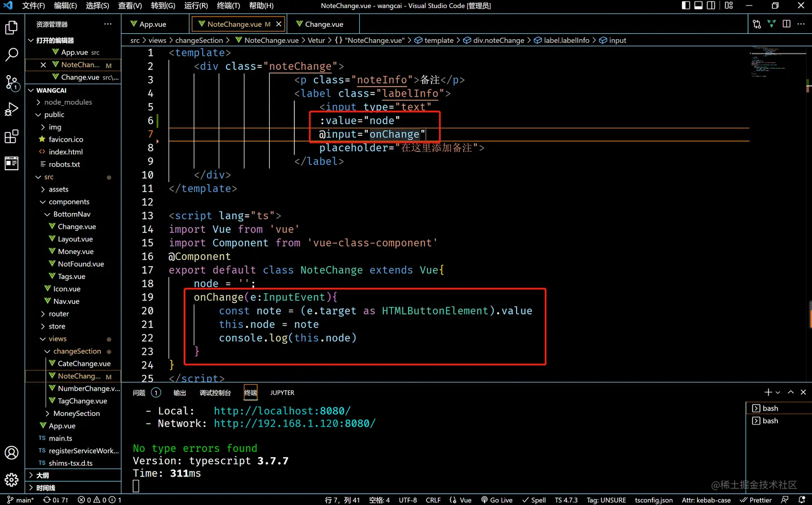Open the Terminal menu
812x505 pixels.
pyautogui.click(x=228, y=5)
